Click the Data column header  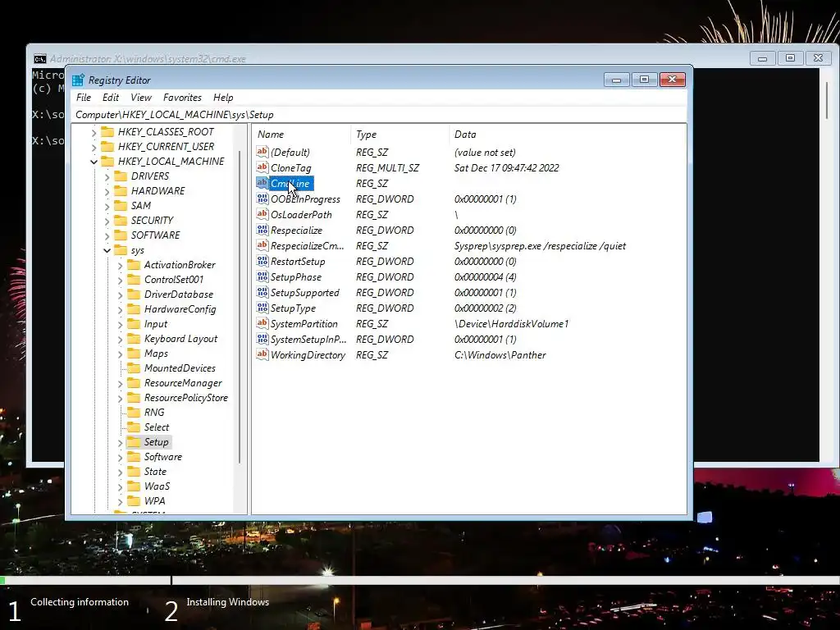[567, 135]
